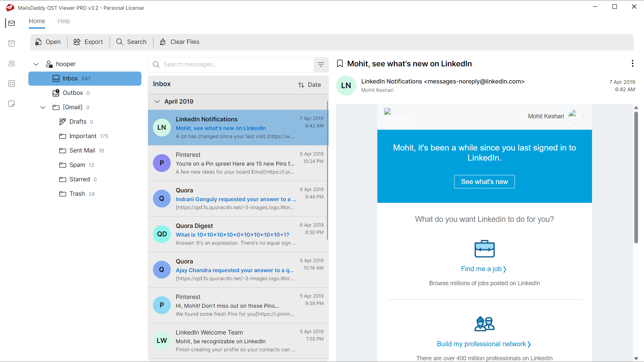Open the Notes view icon

pos(12,104)
